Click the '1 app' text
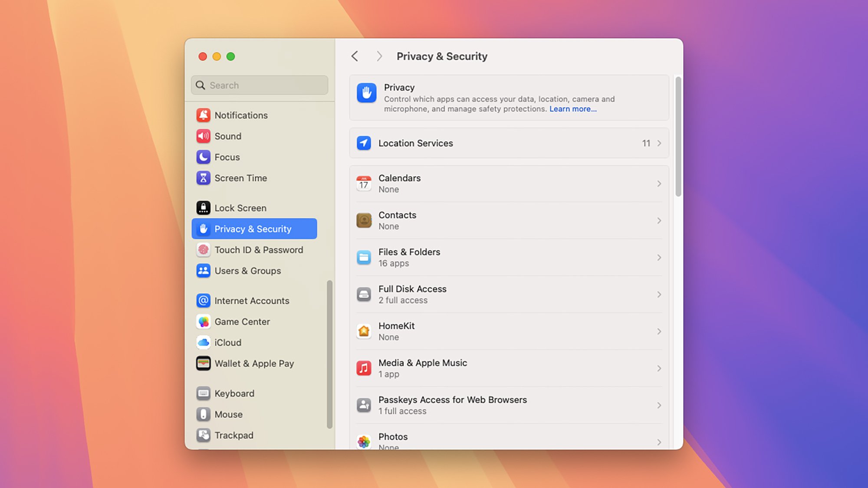This screenshot has width=868, height=488. click(389, 374)
